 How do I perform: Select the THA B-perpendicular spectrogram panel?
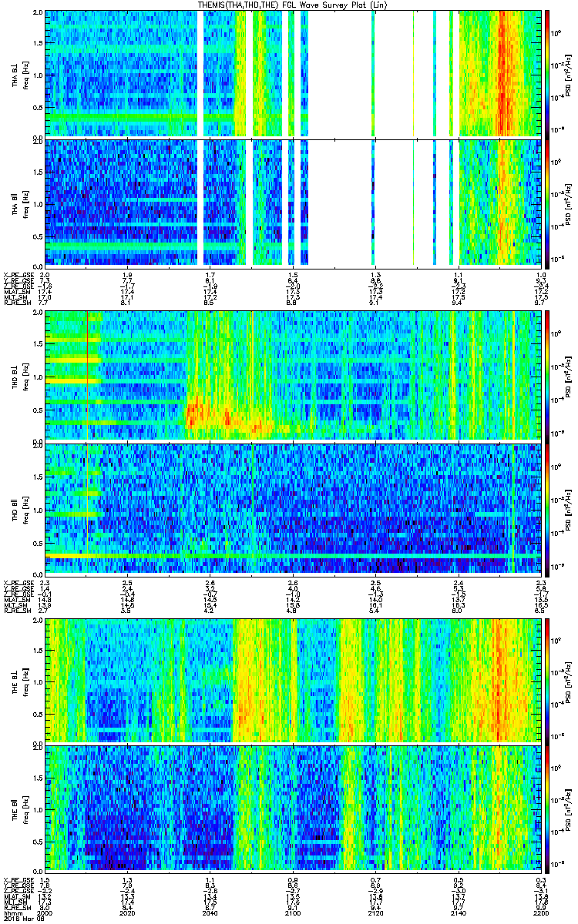pos(293,73)
